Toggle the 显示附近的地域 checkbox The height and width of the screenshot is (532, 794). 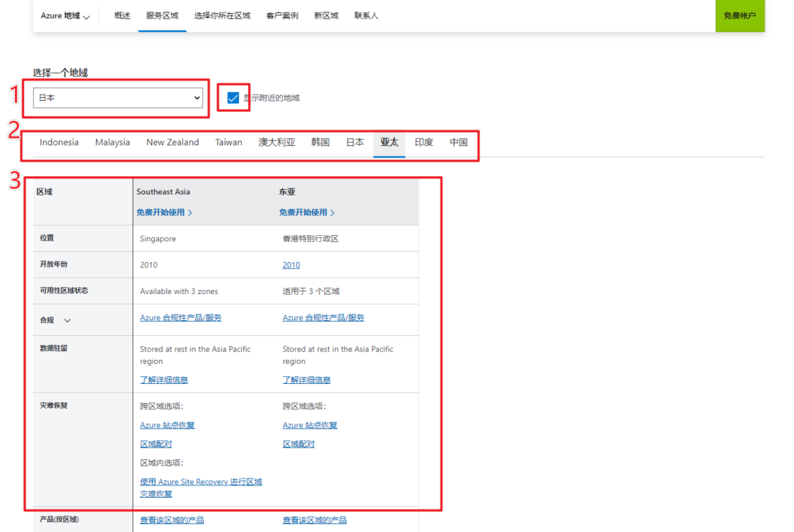(233, 98)
